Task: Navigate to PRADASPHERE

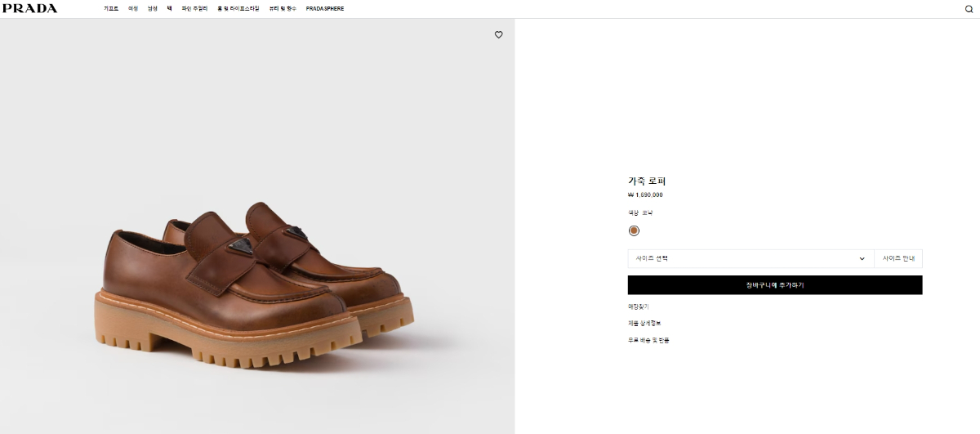Action: 325,8
